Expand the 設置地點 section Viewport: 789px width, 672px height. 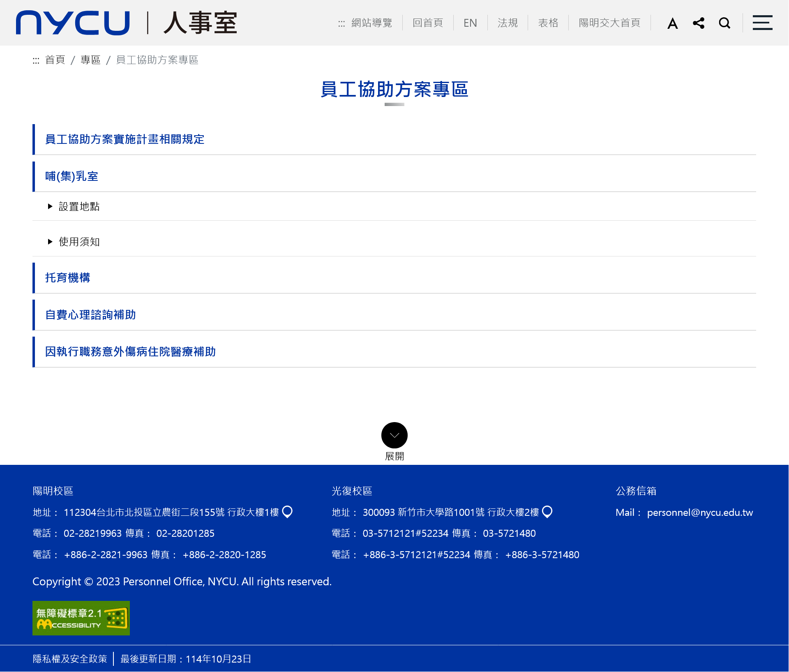(79, 206)
